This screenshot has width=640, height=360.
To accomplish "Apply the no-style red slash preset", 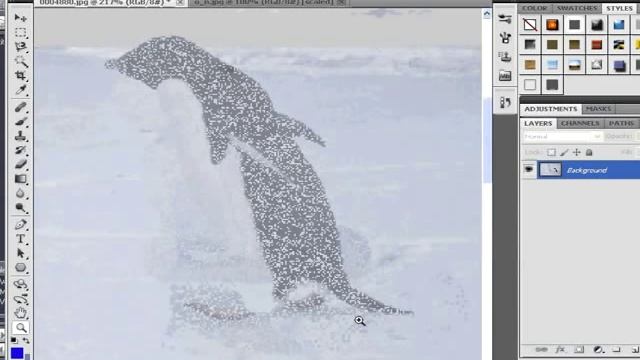I will click(x=530, y=25).
